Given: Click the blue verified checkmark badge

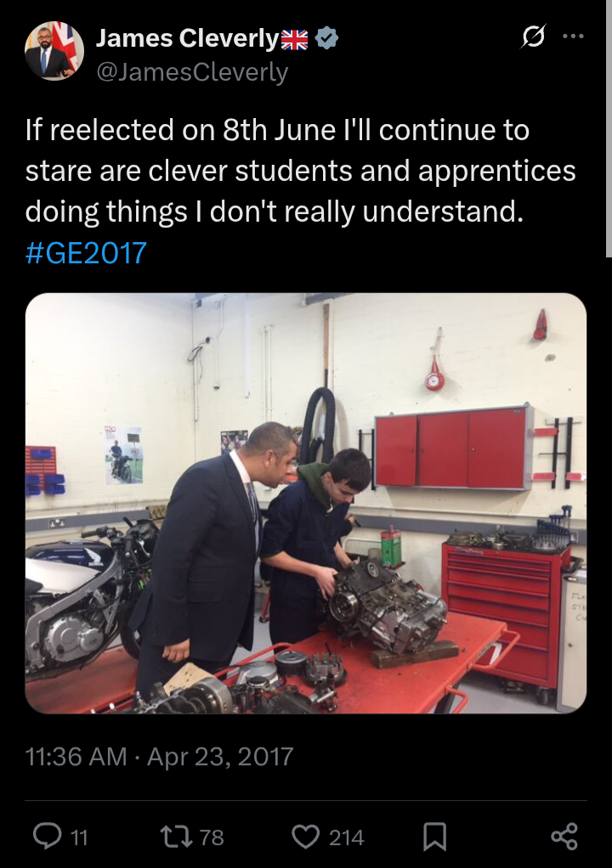Looking at the screenshot, I should coord(326,38).
